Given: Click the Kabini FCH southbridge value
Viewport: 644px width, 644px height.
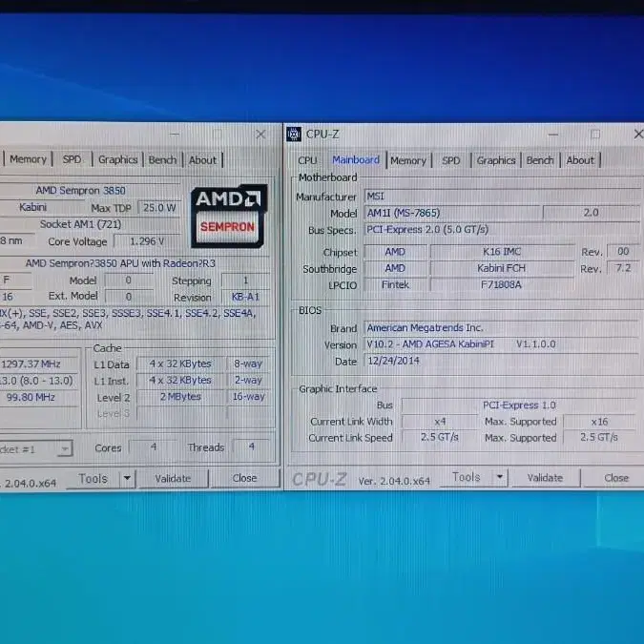Looking at the screenshot, I should (502, 268).
